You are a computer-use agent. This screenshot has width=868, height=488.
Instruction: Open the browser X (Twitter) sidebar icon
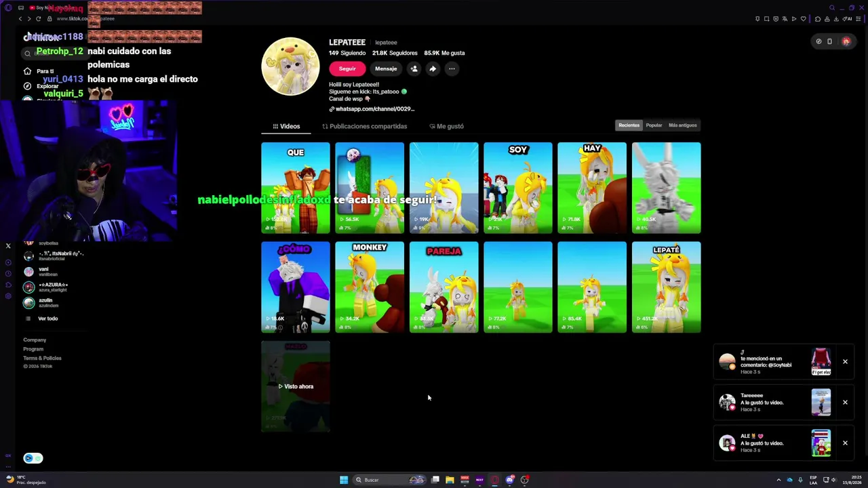[x=8, y=246]
